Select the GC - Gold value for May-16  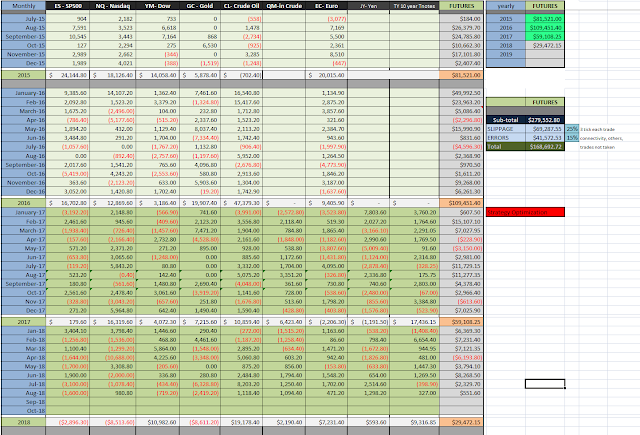(200, 129)
